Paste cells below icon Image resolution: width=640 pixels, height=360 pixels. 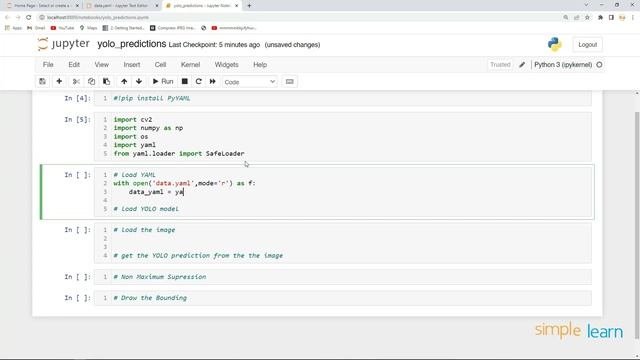pos(107,82)
